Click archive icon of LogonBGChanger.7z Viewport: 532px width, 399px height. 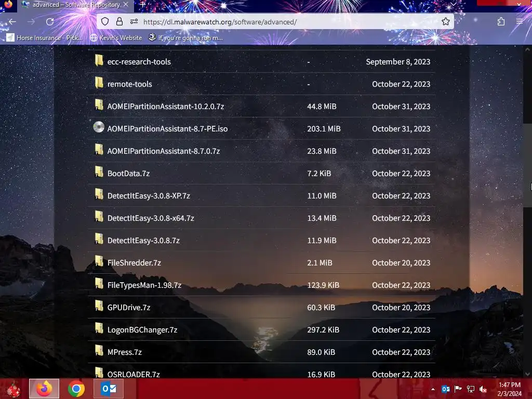tap(99, 328)
